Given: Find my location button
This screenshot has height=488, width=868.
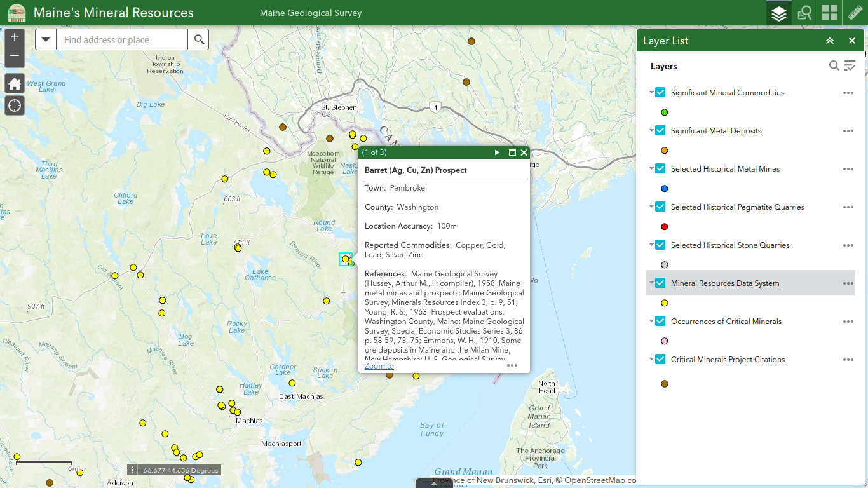Looking at the screenshot, I should (15, 105).
